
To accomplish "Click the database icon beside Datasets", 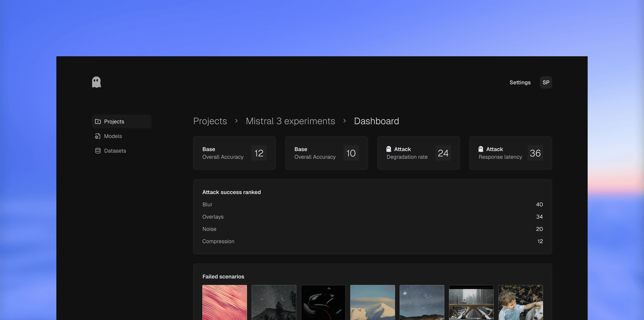I will click(98, 151).
